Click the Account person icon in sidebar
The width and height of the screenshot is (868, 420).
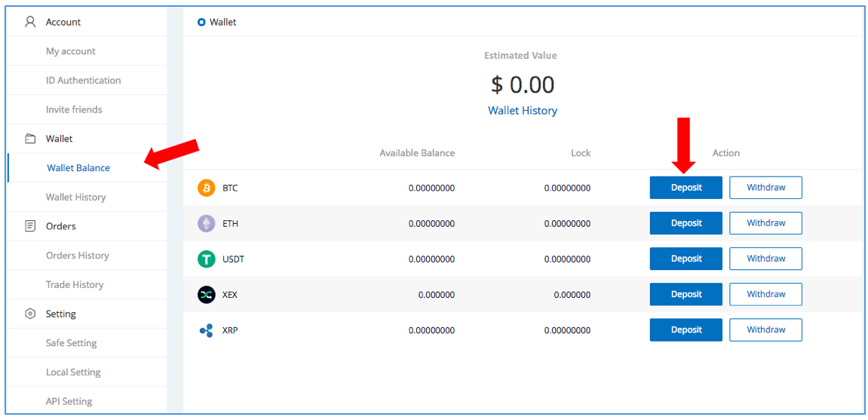30,22
